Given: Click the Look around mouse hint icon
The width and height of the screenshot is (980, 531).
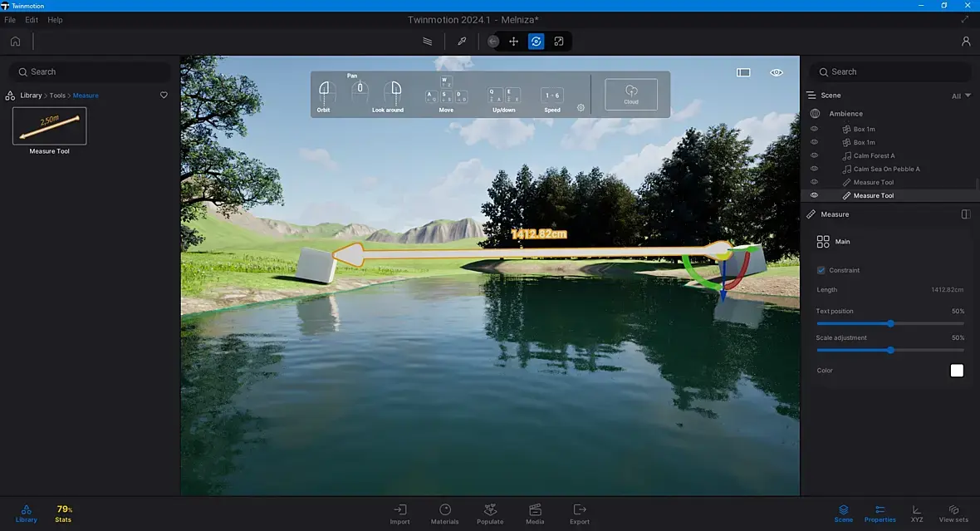Looking at the screenshot, I should (x=393, y=92).
